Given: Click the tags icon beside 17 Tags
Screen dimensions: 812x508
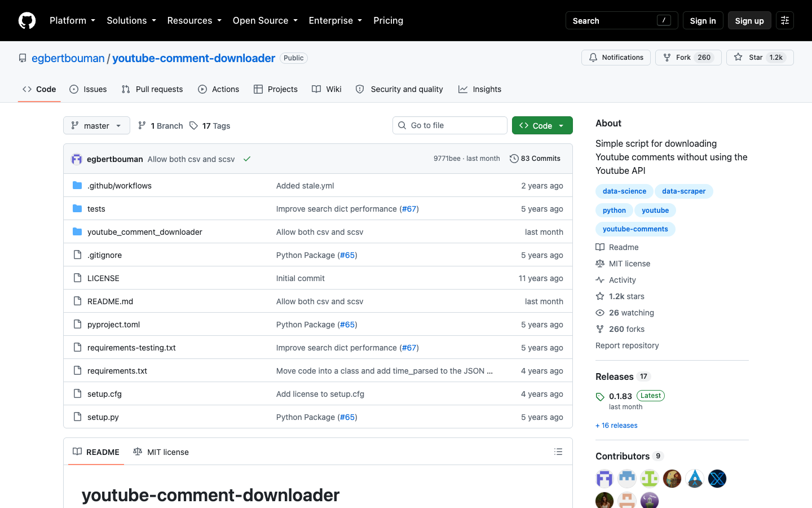Looking at the screenshot, I should [193, 125].
